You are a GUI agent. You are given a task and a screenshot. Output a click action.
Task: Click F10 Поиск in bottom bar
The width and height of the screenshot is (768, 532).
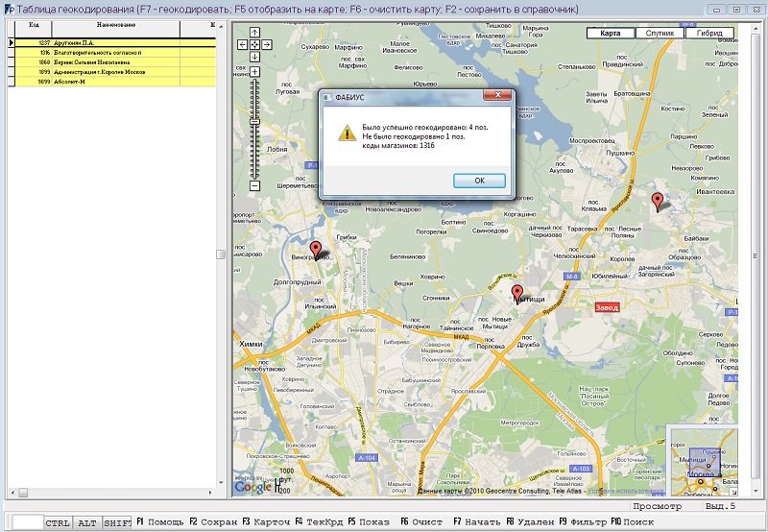633,522
